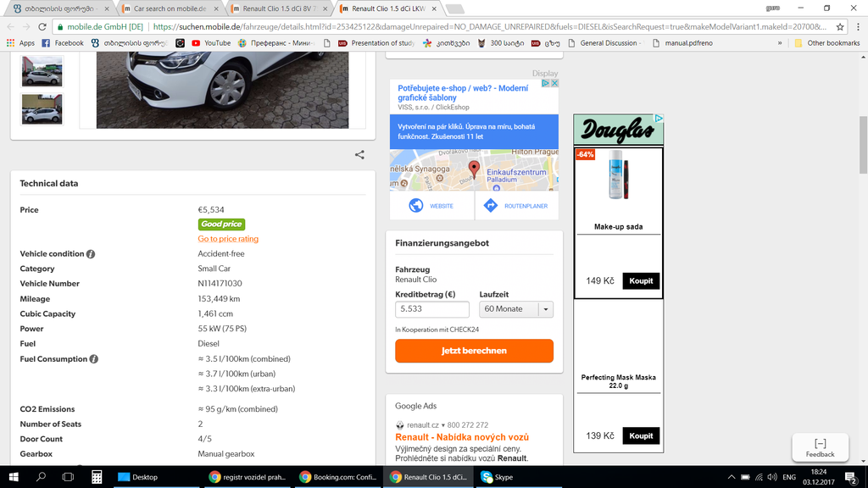Click the Kreditbetrag input field
This screenshot has width=868, height=488.
(431, 309)
